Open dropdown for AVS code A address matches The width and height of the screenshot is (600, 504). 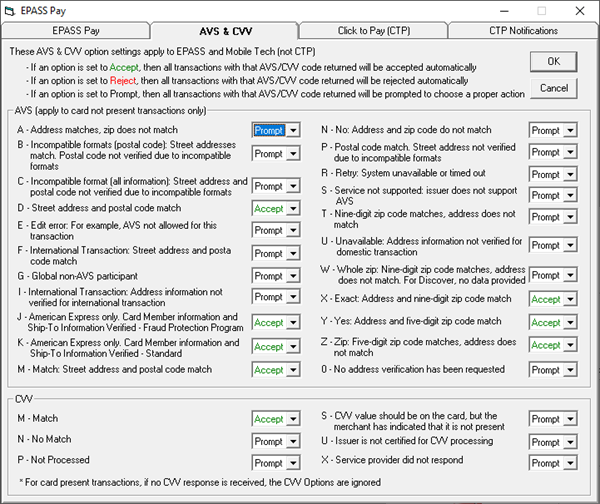293,130
